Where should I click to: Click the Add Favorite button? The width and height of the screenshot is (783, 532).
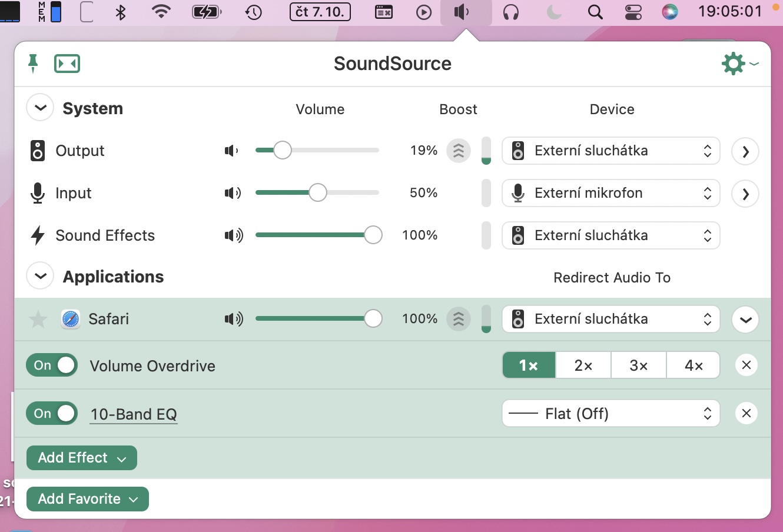[x=88, y=499]
